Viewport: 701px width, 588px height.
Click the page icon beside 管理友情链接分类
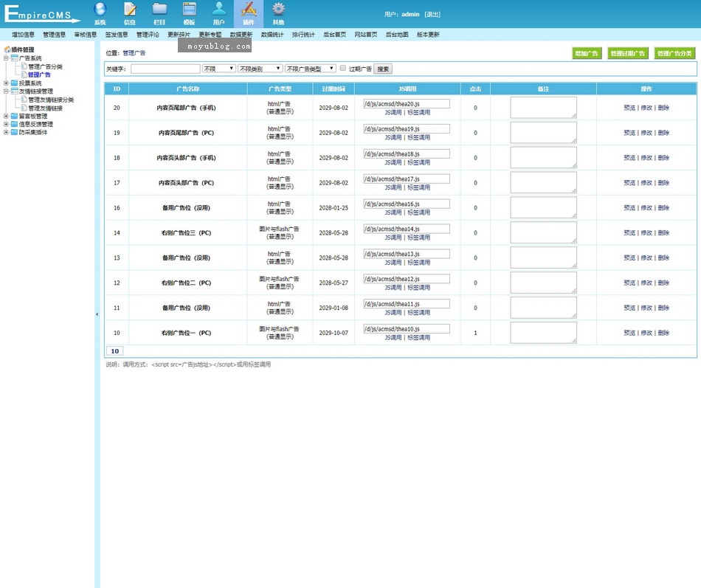click(24, 100)
